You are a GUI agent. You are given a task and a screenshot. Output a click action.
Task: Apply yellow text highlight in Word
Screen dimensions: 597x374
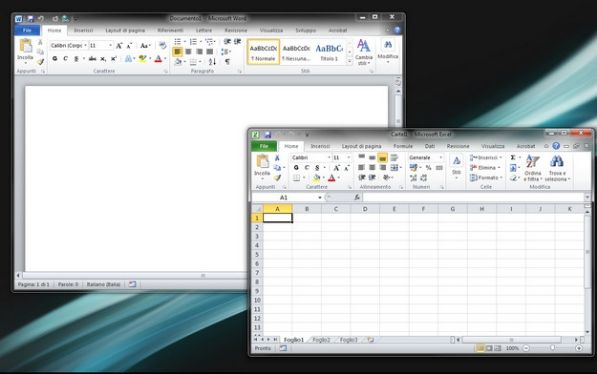coord(142,59)
